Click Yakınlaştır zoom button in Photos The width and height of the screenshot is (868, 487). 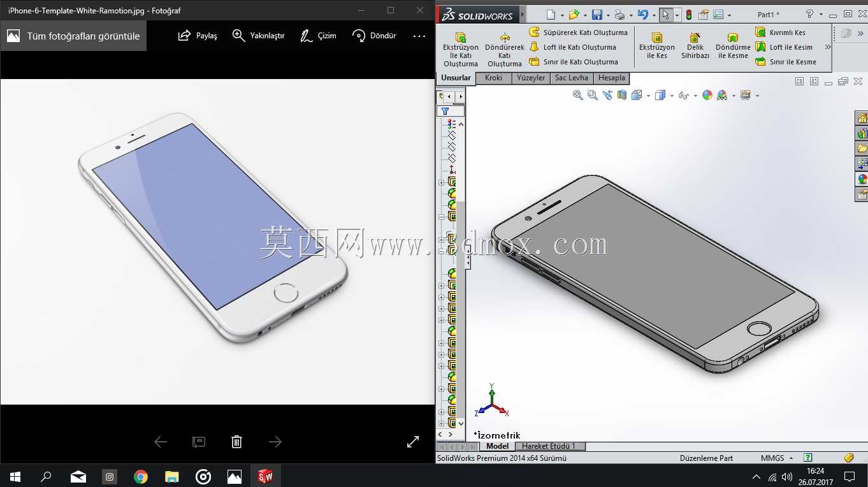258,36
